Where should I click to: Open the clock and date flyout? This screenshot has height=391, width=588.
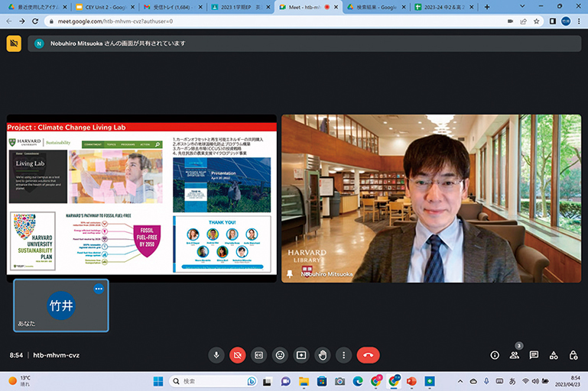[x=567, y=381]
